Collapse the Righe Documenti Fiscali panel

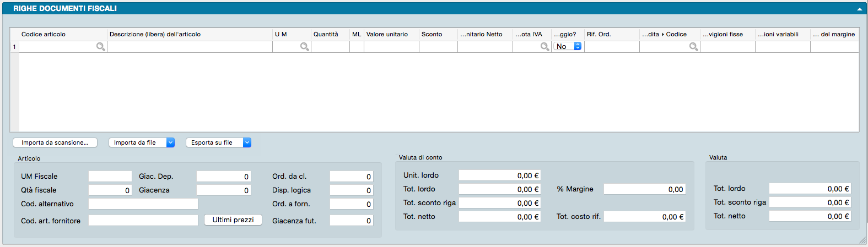[859, 9]
